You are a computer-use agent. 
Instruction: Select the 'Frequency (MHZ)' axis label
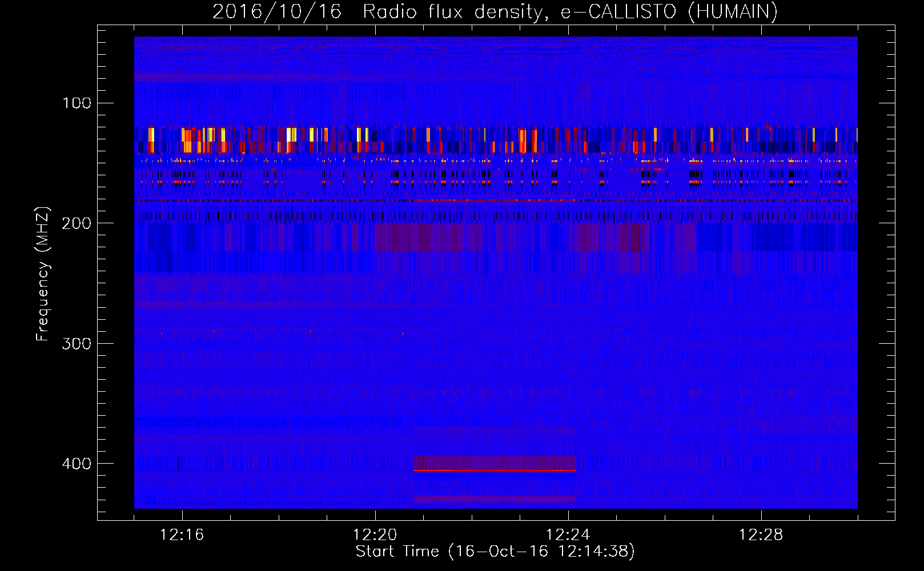tap(43, 274)
